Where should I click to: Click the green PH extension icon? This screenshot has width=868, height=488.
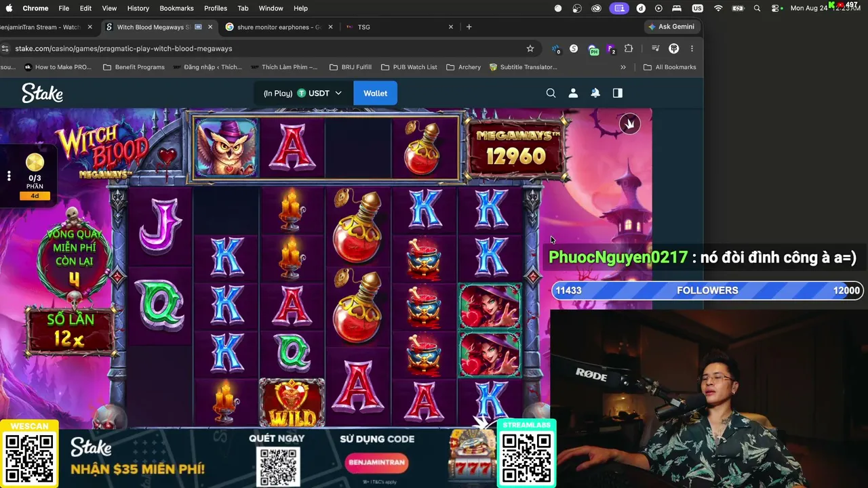(593, 49)
